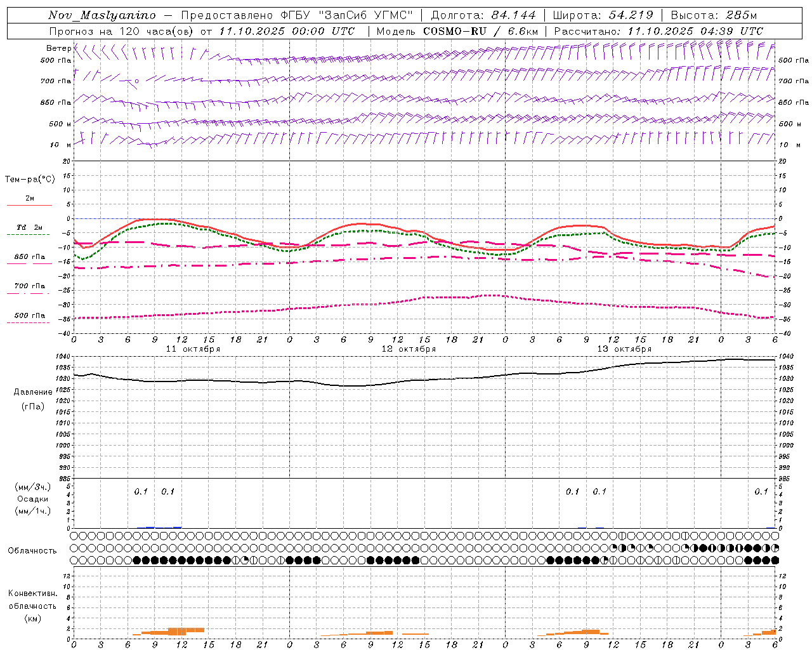Click the Рассчитано 11.10.2025 04:39 UTC timestamp
Screen dimensions: 812x650
(x=658, y=31)
